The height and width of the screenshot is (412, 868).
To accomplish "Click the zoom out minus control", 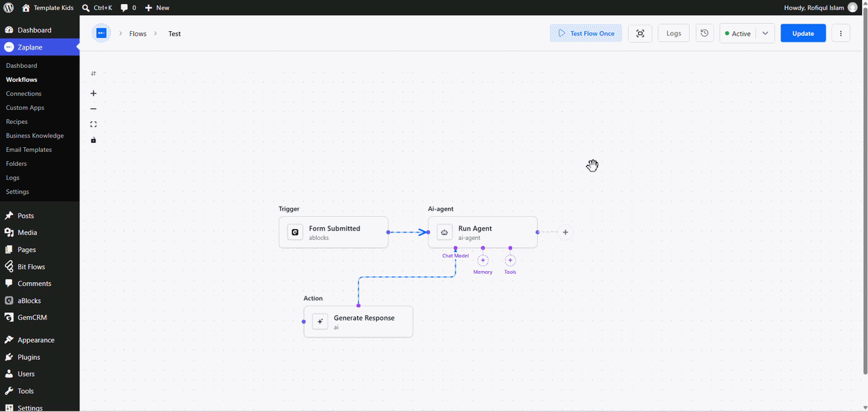I will tap(94, 109).
